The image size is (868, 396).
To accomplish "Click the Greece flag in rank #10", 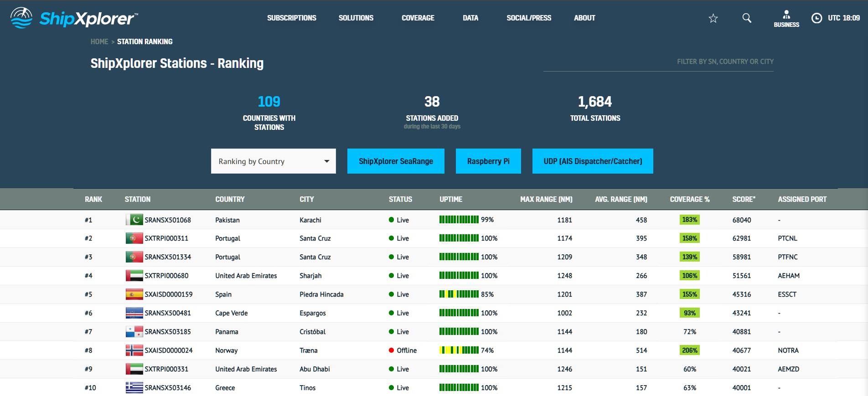I will [134, 388].
